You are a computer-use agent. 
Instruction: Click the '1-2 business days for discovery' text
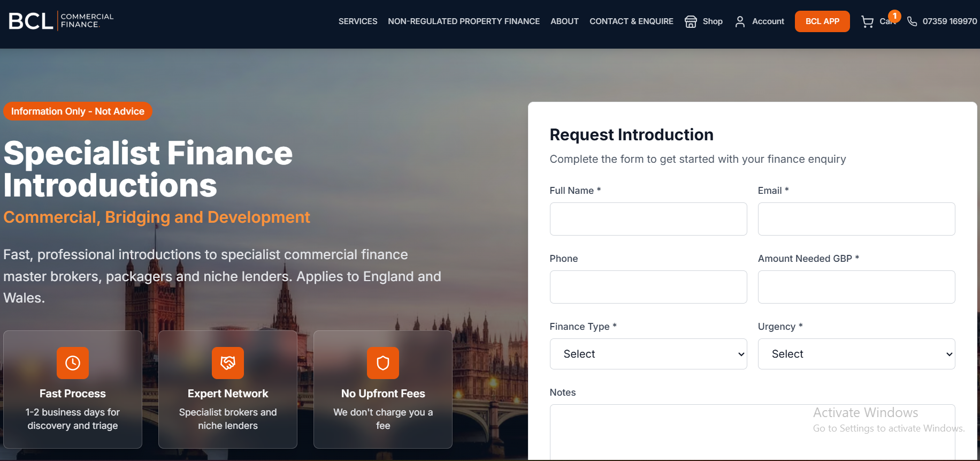(x=73, y=419)
